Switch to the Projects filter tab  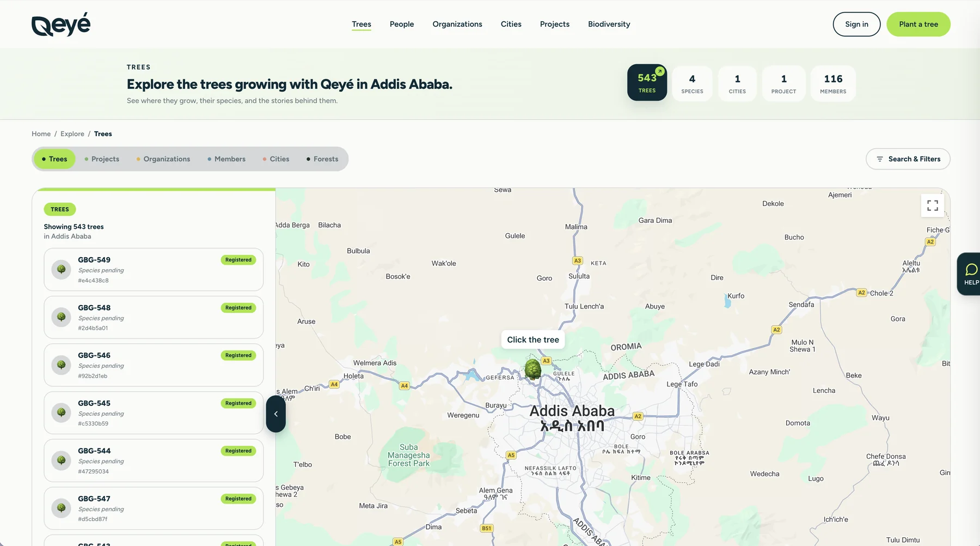pos(102,159)
